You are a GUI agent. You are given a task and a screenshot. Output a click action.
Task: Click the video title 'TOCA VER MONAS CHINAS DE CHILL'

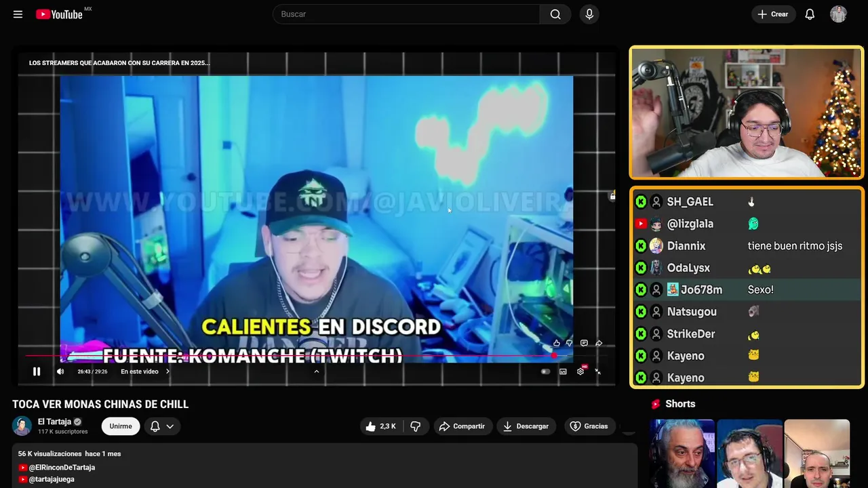point(100,405)
